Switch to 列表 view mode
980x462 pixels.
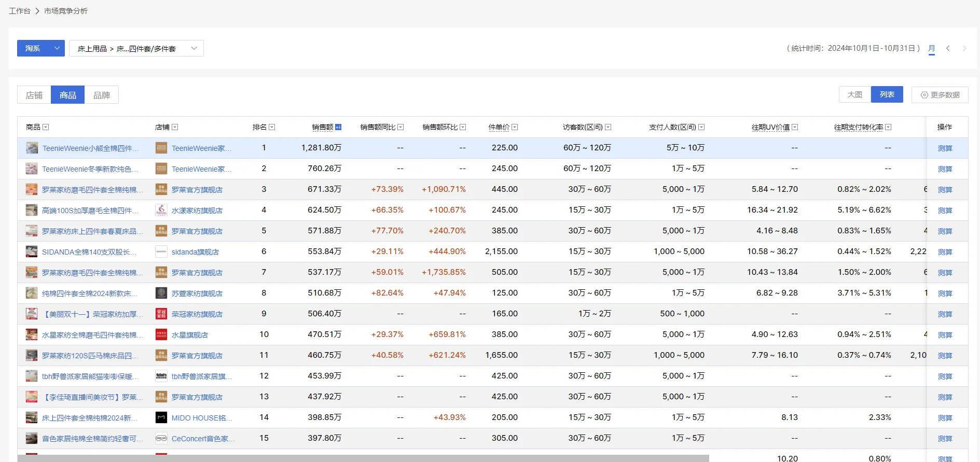coord(887,94)
